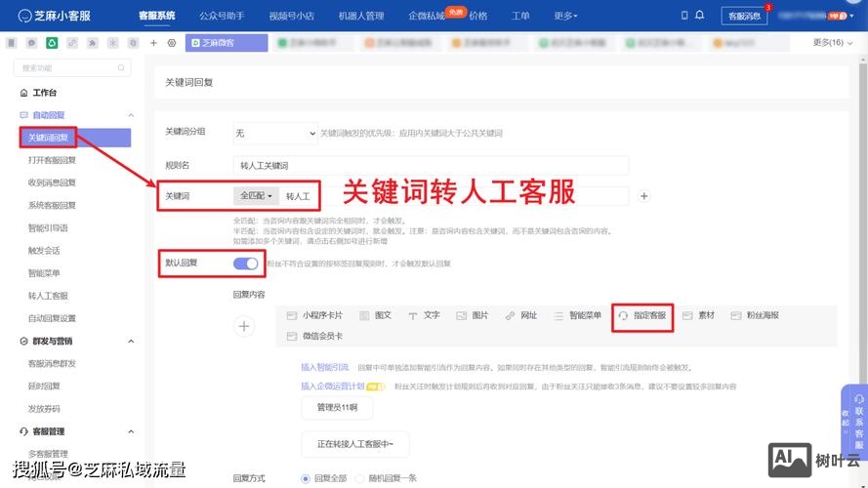Select 关键词回复 in sidebar
This screenshot has width=868, height=488.
coord(75,138)
